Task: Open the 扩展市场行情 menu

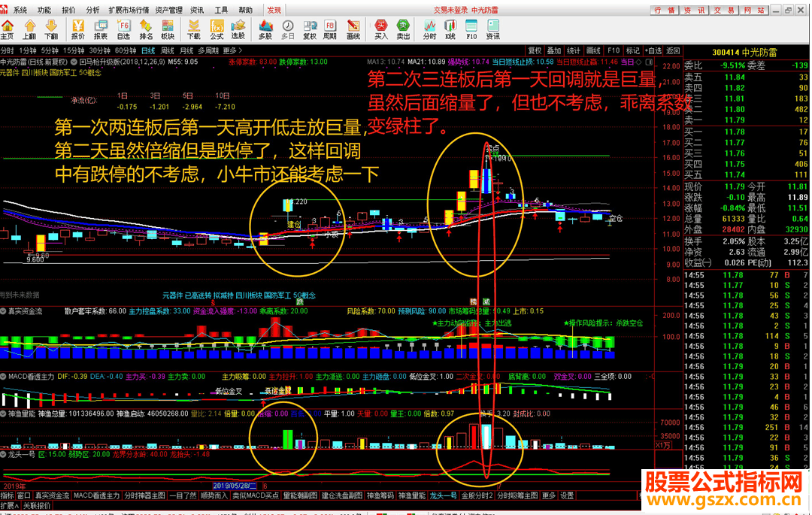Action: 129,10
